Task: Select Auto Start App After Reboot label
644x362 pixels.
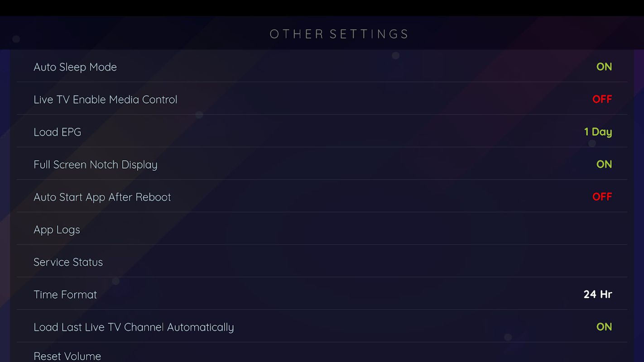Action: tap(102, 197)
